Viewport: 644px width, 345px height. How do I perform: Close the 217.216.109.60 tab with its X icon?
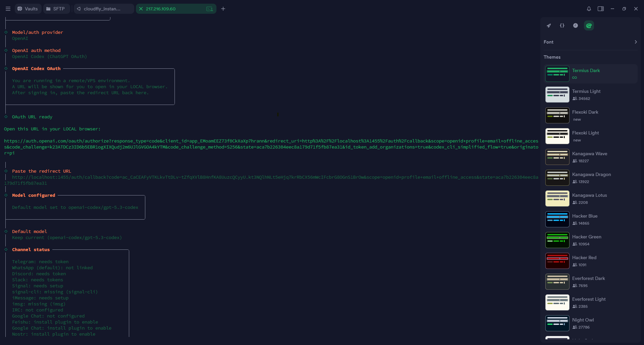point(141,9)
